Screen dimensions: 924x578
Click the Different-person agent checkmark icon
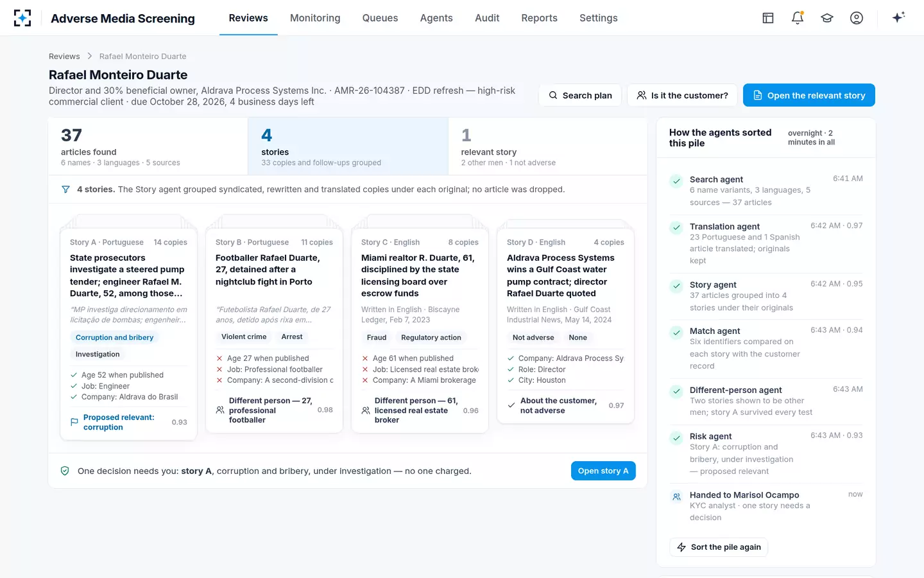pyautogui.click(x=676, y=391)
